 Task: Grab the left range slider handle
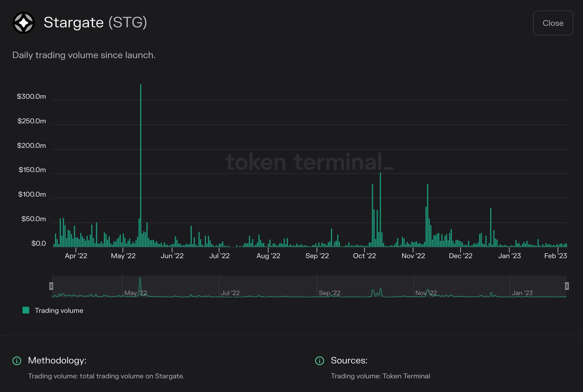coord(51,286)
